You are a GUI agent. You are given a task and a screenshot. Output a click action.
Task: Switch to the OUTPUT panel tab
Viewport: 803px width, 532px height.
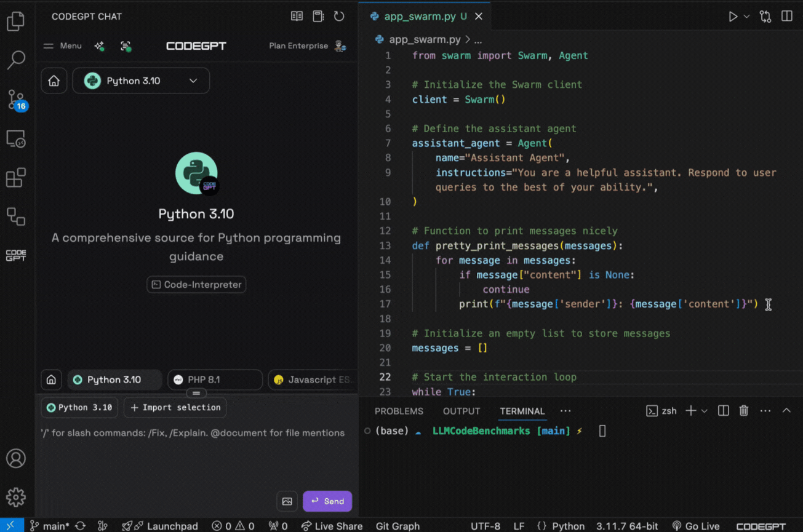(461, 411)
